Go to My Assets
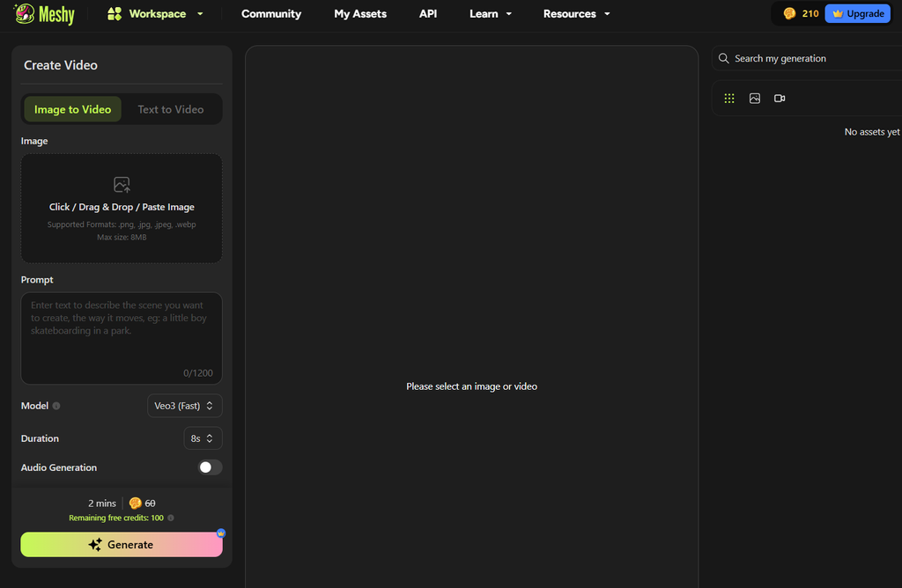The width and height of the screenshot is (902, 588). click(x=360, y=14)
